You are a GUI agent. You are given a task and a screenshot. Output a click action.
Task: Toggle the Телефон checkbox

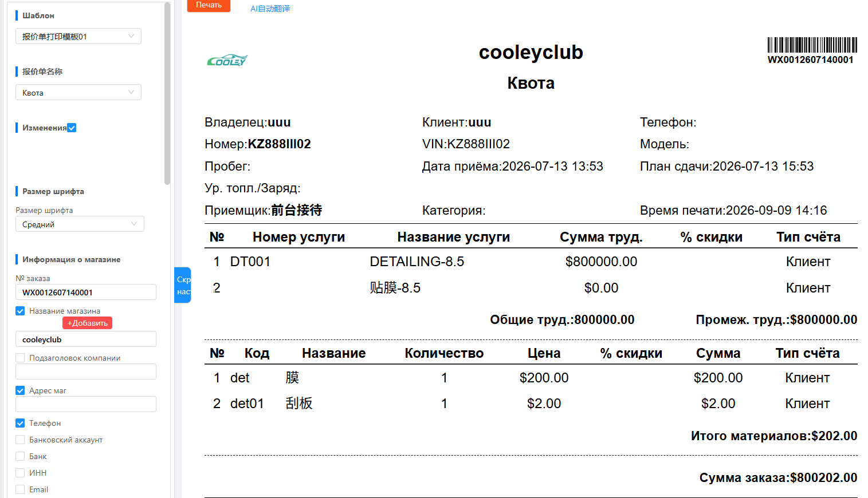coord(20,423)
